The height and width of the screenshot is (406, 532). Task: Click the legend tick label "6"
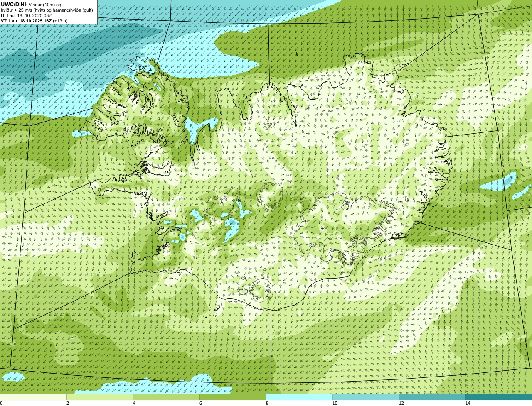200,403
